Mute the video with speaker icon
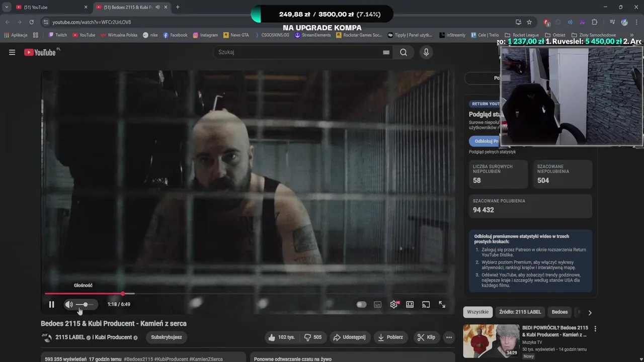Viewport: 644px width, 362px height. click(x=69, y=304)
